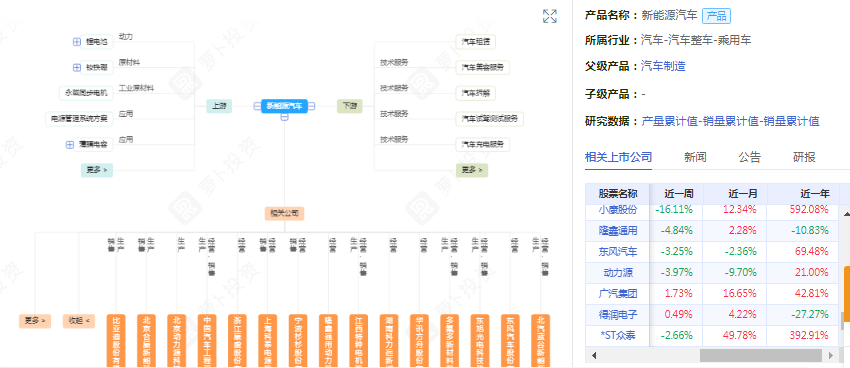Collapse company list with 收起 <
This screenshot has height=368, width=850.
coord(79,321)
